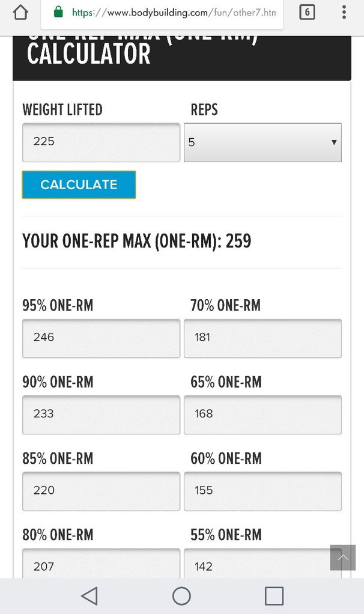Viewport: 364px width, 614px height.
Task: Select the 70% One-RM field showing 181
Action: click(262, 338)
